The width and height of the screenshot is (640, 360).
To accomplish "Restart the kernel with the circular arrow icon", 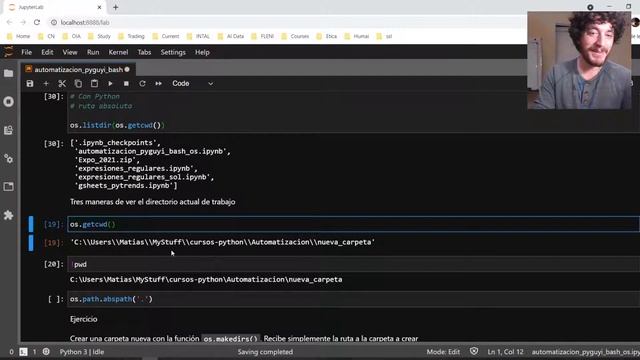I will pos(142,84).
